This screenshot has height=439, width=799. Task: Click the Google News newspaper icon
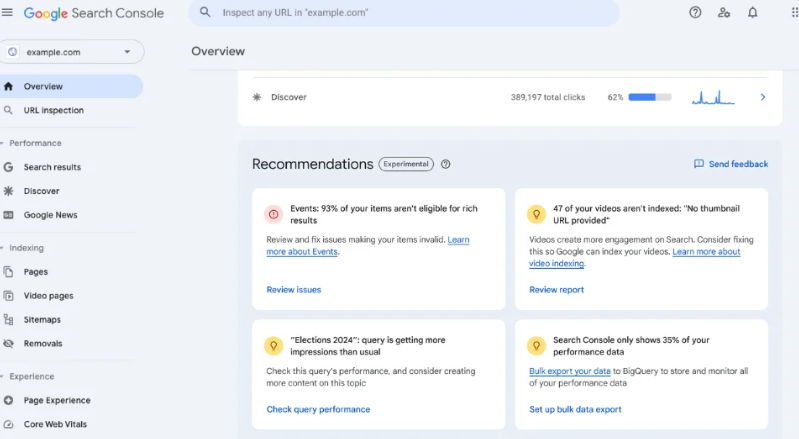pyautogui.click(x=8, y=215)
